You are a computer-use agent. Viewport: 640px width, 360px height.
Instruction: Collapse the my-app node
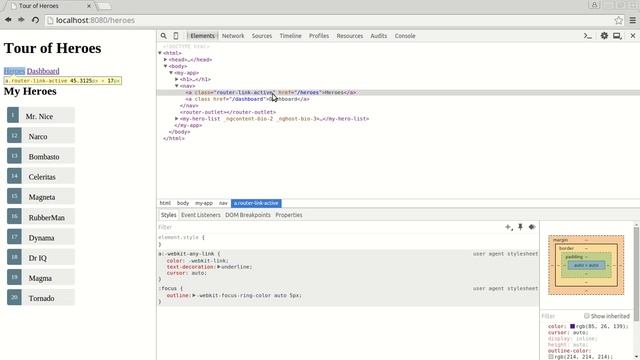coord(171,73)
